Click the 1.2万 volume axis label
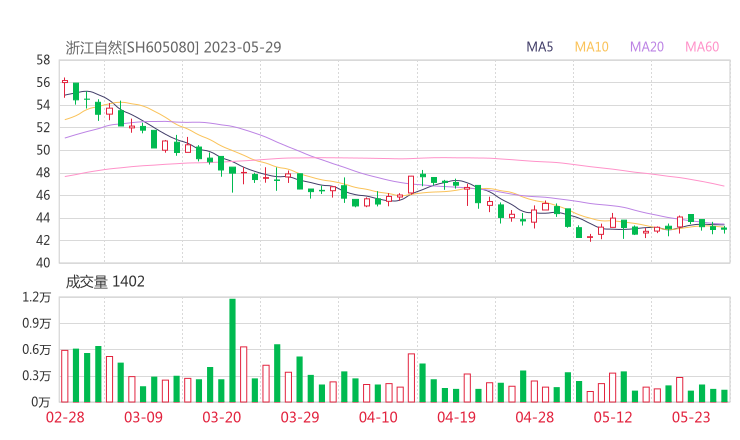Screen dimensions: 740x440 pyautogui.click(x=36, y=297)
